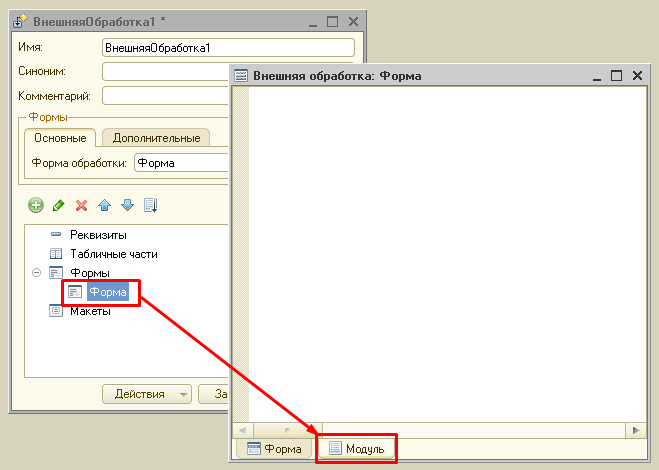Click the horizontal scrollbar left arrow
This screenshot has width=659, height=470.
243,430
